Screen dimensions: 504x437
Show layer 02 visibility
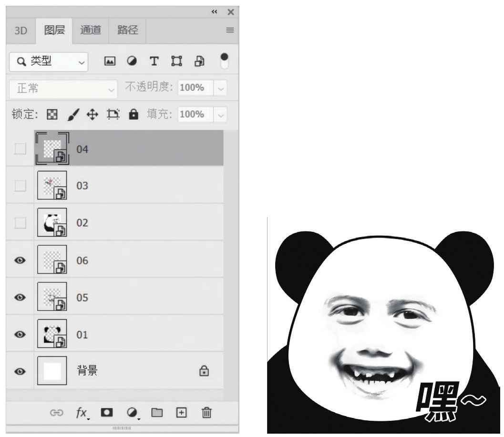coord(20,222)
